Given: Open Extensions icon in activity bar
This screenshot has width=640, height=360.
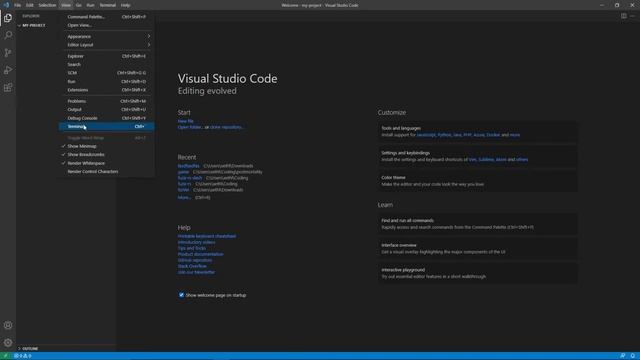Looking at the screenshot, I should point(8,87).
